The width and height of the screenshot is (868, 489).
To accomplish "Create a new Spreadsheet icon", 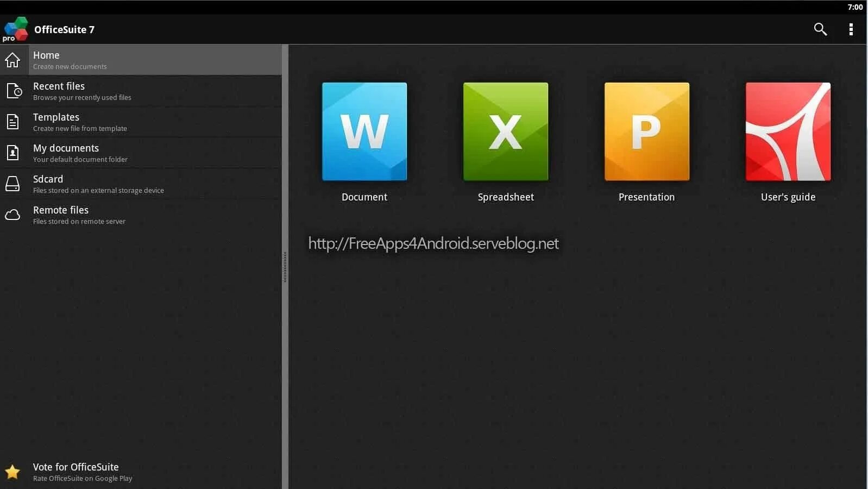I will (506, 131).
